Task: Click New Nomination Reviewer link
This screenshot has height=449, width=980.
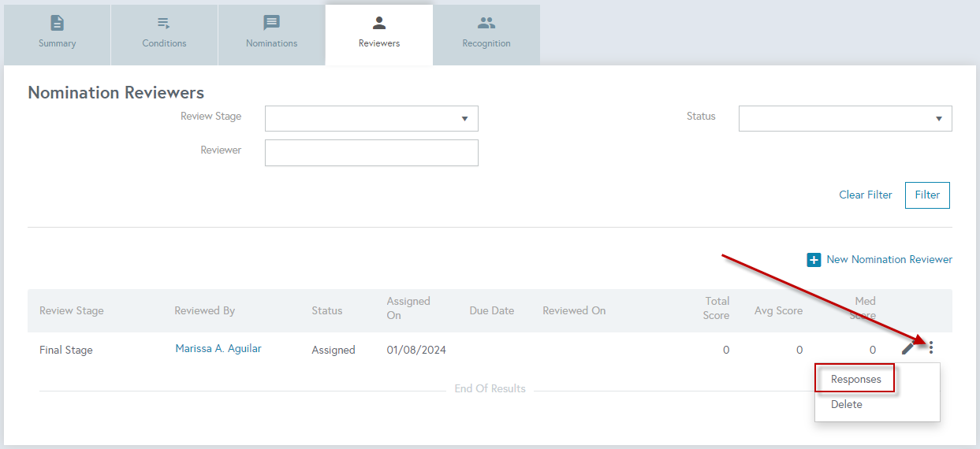Action: click(x=889, y=259)
